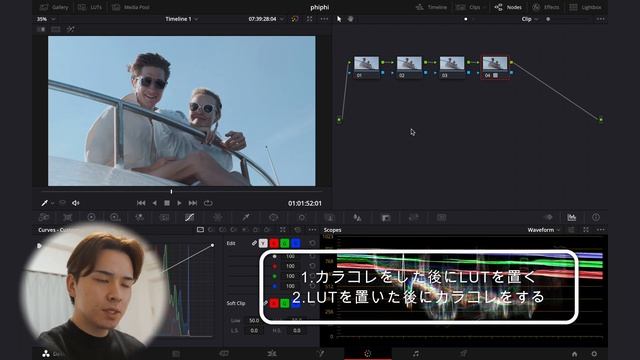Image resolution: width=640 pixels, height=360 pixels.
Task: Switch to the Color page tab
Action: pos(368,354)
